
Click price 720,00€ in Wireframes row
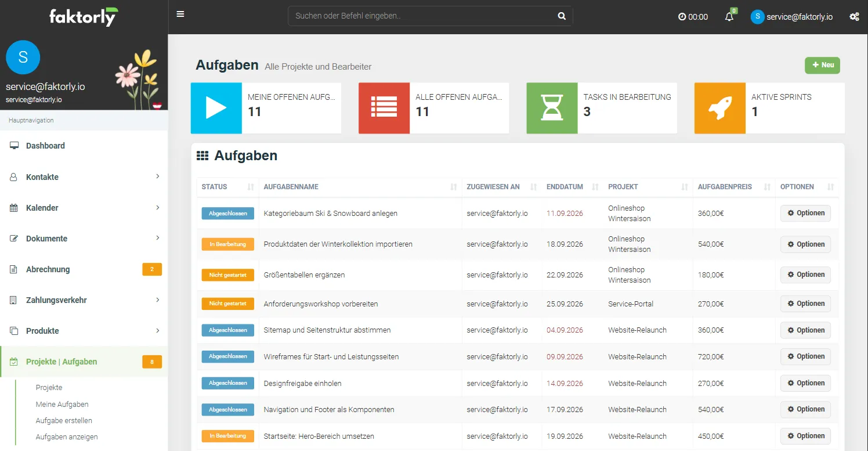(711, 357)
